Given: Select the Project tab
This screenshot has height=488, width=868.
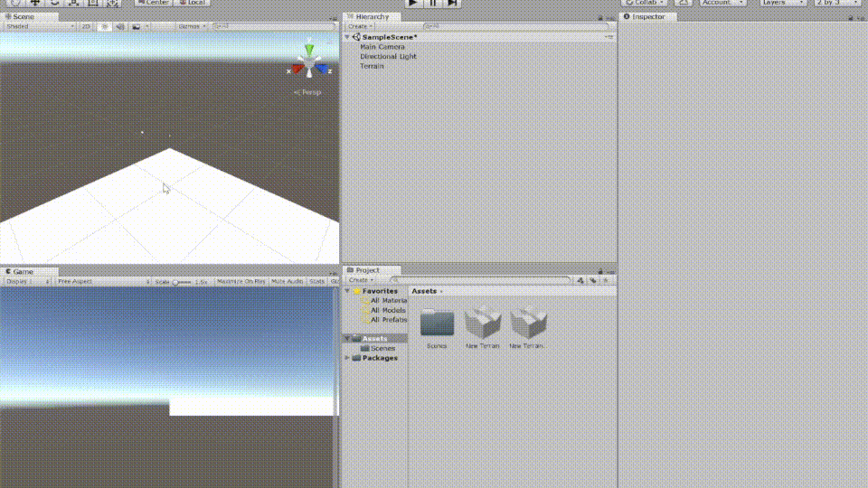Looking at the screenshot, I should click(366, 270).
